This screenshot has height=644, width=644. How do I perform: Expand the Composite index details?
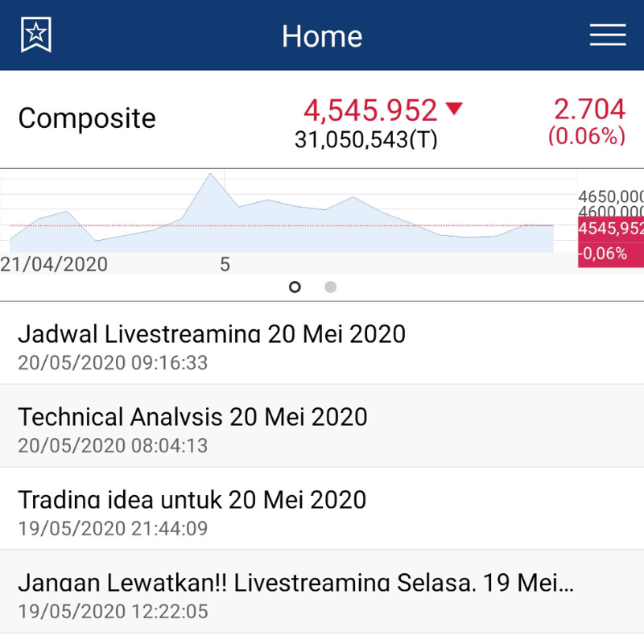click(x=89, y=118)
